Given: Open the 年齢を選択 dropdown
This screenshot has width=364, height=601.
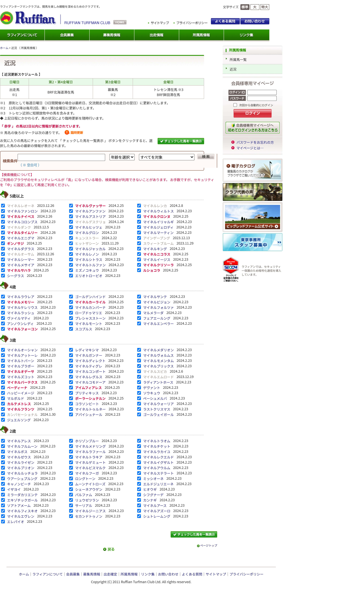Looking at the screenshot, I should click(122, 157).
